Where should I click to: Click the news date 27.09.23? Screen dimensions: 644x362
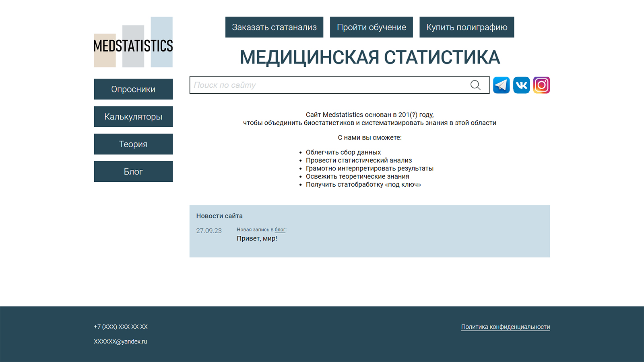(x=209, y=231)
